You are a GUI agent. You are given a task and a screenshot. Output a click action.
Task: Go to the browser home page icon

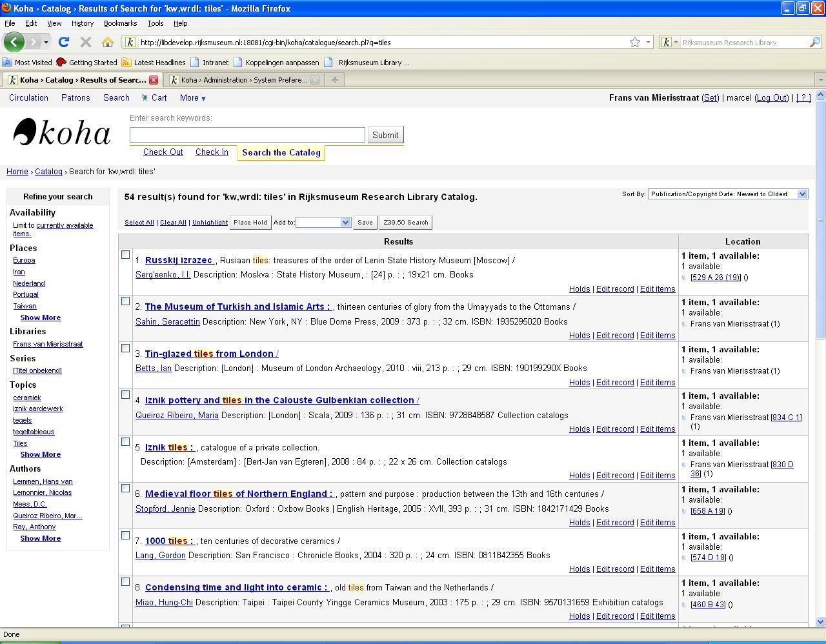point(108,42)
